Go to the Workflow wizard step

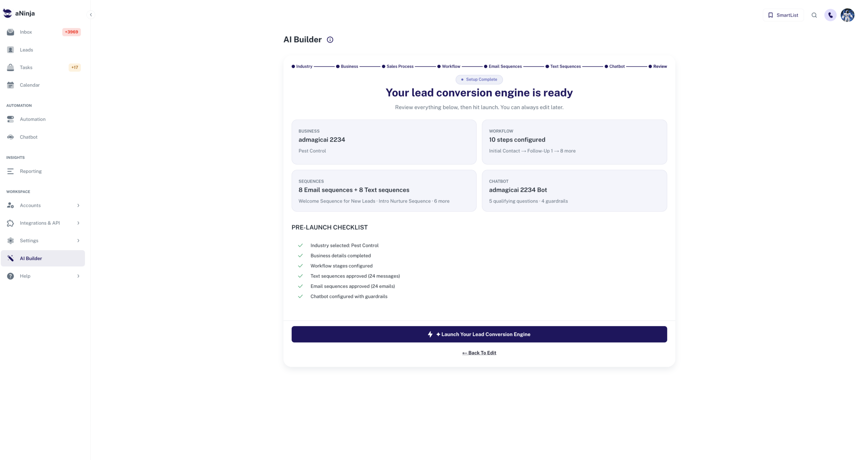click(449, 66)
